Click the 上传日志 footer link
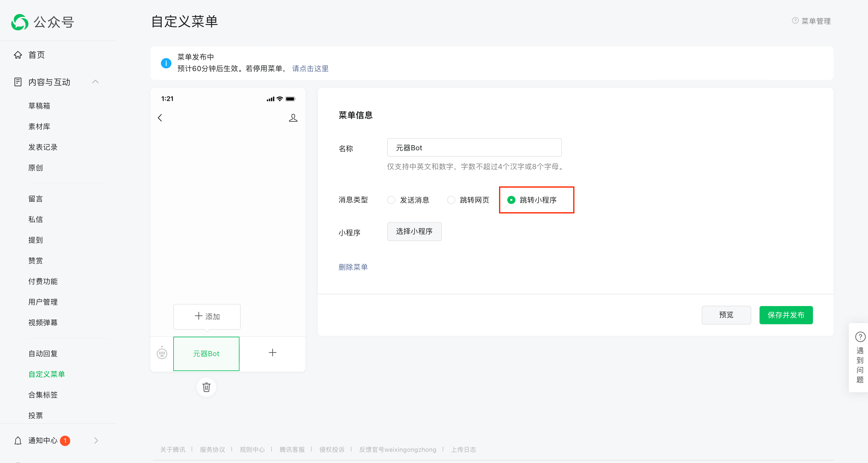Image resolution: width=868 pixels, height=463 pixels. tap(464, 450)
